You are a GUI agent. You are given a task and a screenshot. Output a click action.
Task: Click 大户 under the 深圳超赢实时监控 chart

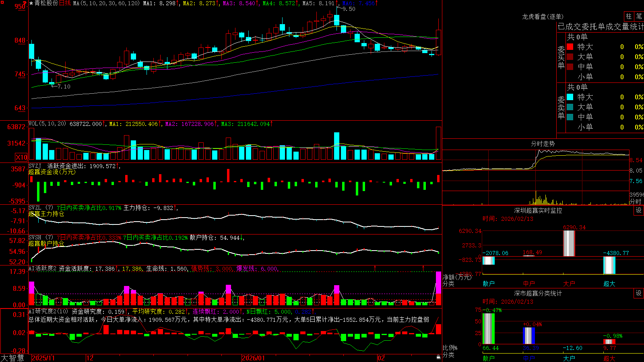pos(569,284)
